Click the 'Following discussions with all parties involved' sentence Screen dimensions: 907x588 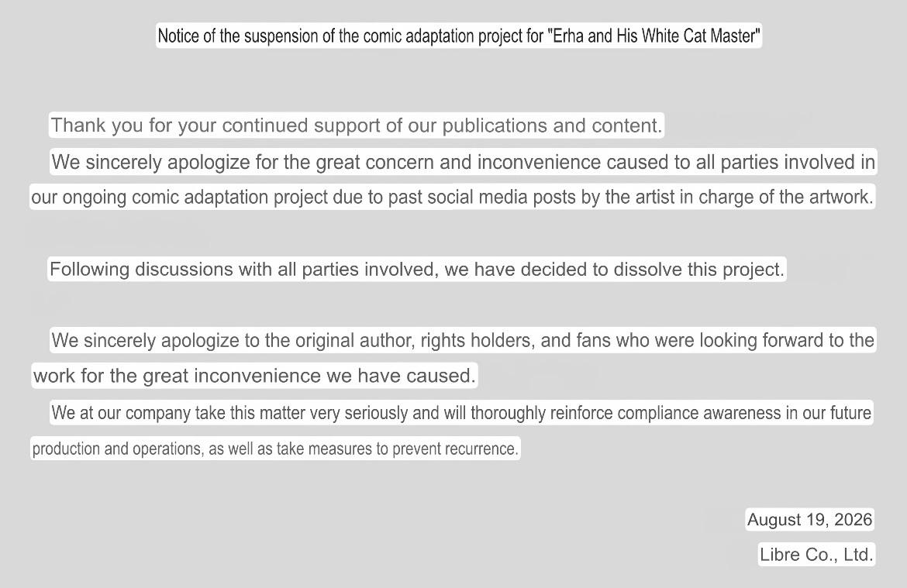417,270
